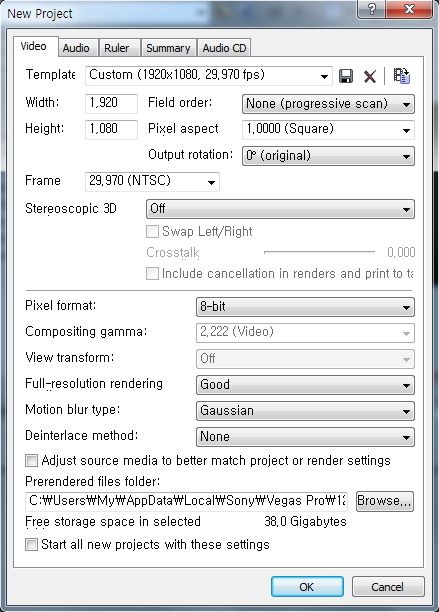Click the match media video settings icon
The width and height of the screenshot is (439, 612).
pyautogui.click(x=401, y=76)
